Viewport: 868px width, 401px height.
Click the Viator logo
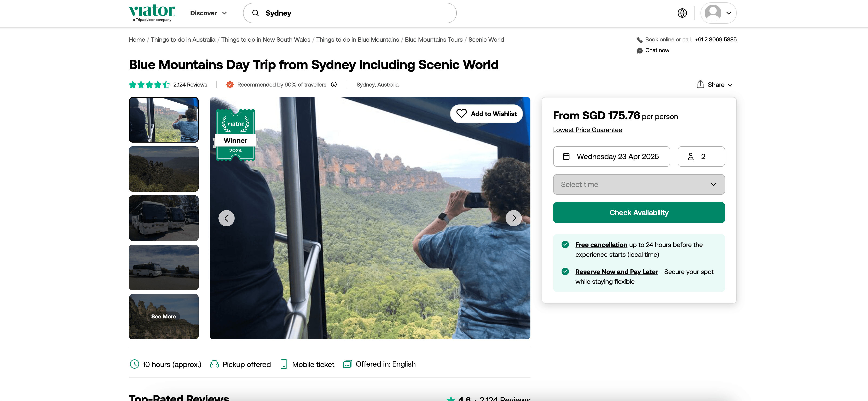(x=152, y=13)
